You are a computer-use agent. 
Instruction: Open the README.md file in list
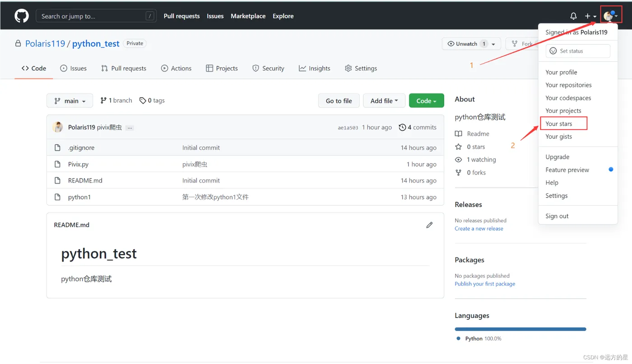point(85,180)
